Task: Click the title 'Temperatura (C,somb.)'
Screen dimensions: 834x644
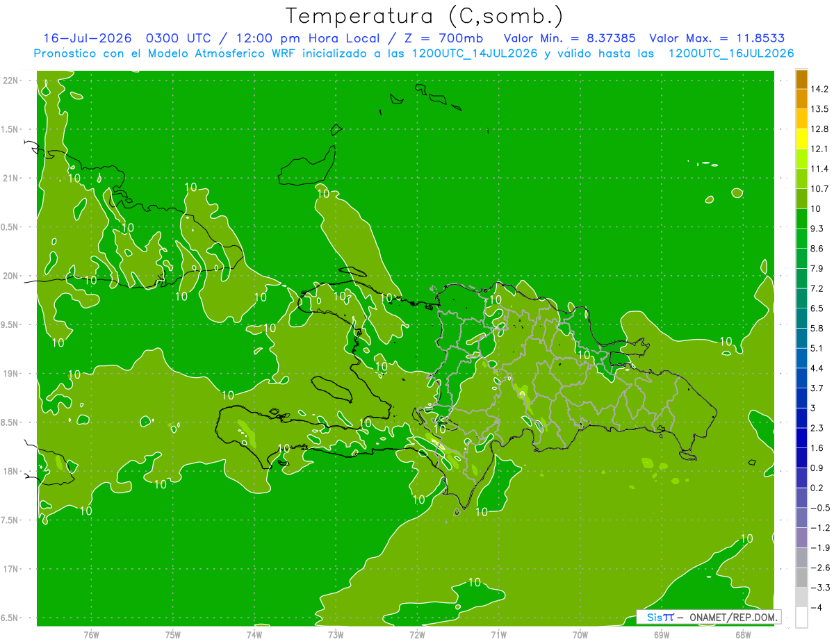Action: (x=424, y=16)
